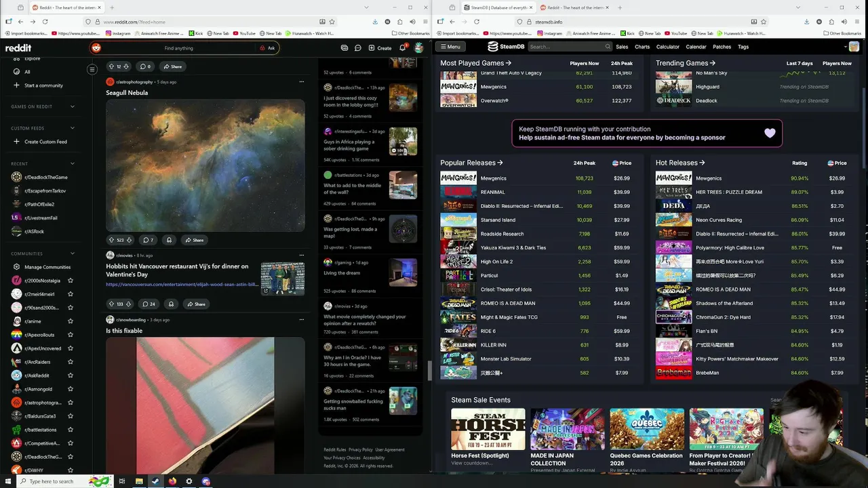Click the Ask button in Reddit search bar
The height and width of the screenshot is (488, 868).
(267, 48)
